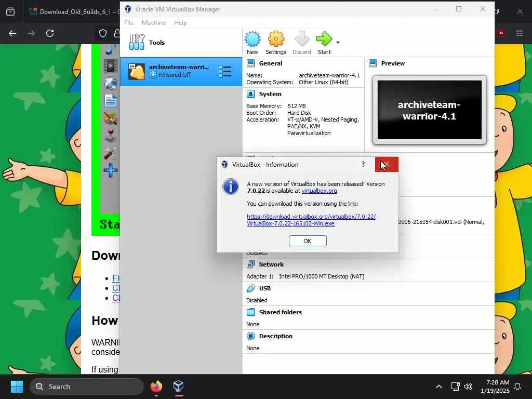The height and width of the screenshot is (399, 532).
Task: Follow the VirtualBox 7.0.22 download link
Action: tap(311, 220)
